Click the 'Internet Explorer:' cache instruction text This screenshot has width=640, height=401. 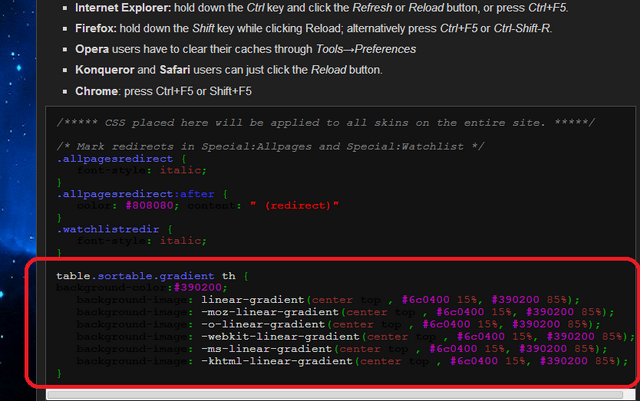click(322, 8)
